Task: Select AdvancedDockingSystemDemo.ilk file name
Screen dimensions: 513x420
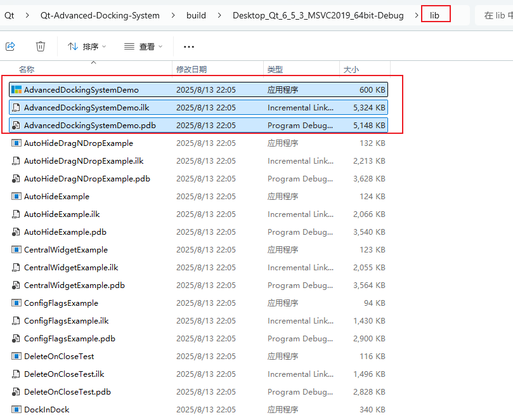Action: (87, 107)
